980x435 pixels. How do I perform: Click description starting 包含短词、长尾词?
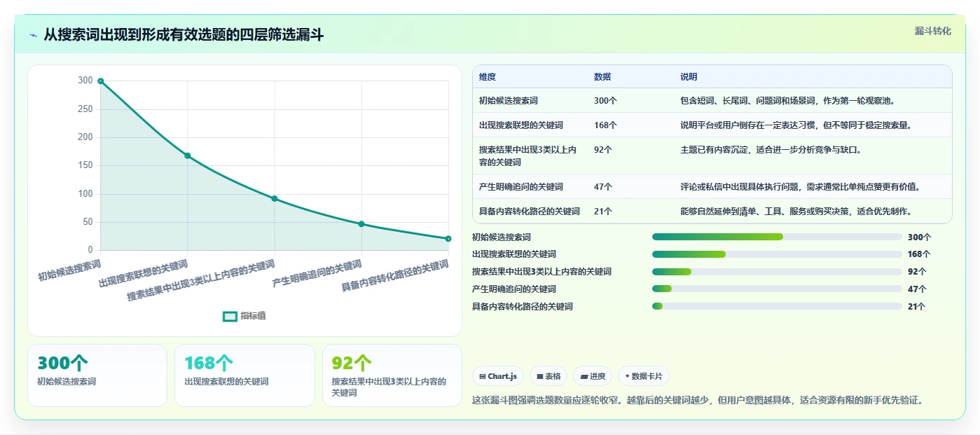coord(787,101)
